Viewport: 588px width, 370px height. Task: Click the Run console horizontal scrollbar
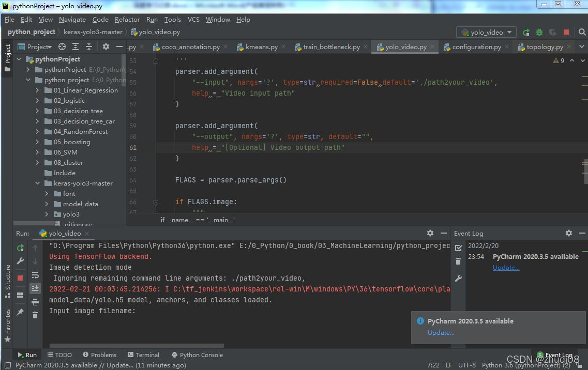[137, 346]
